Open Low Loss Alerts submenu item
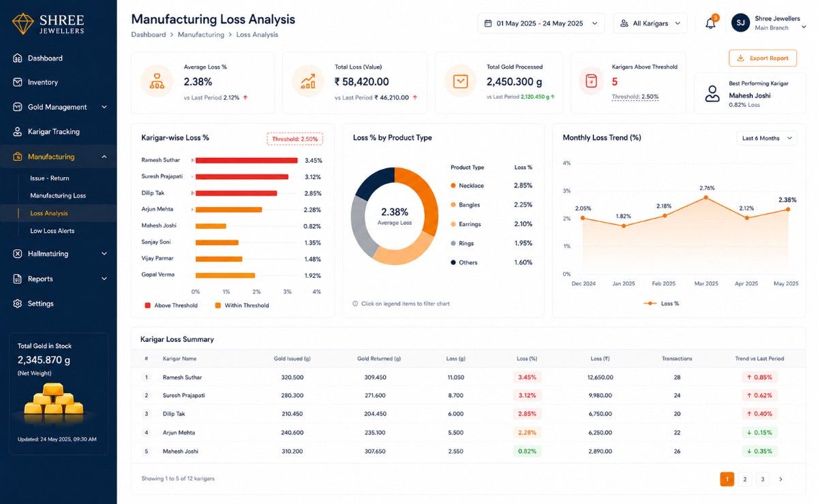 tap(52, 231)
